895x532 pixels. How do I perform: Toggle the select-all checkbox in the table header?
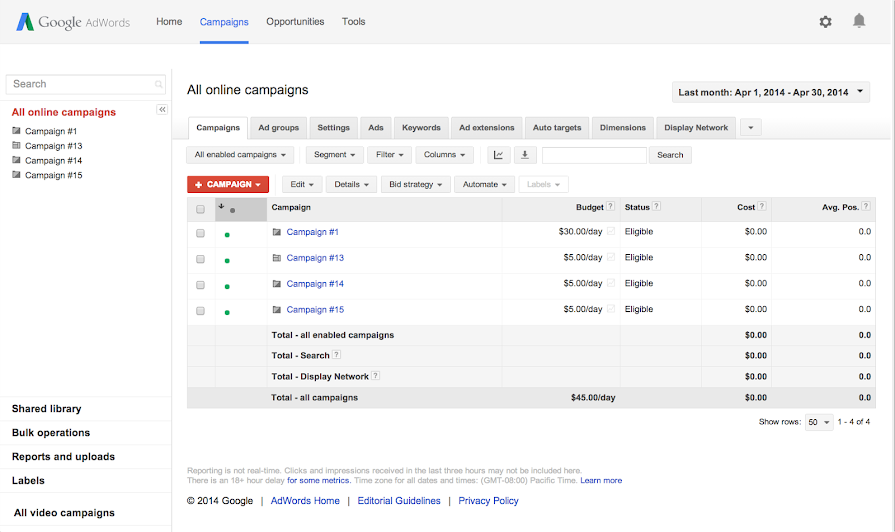(200, 209)
